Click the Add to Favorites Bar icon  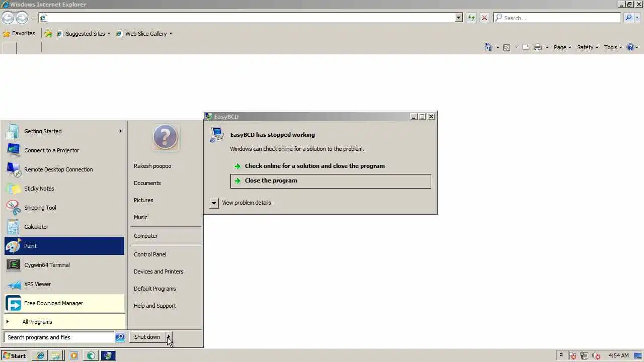point(48,34)
